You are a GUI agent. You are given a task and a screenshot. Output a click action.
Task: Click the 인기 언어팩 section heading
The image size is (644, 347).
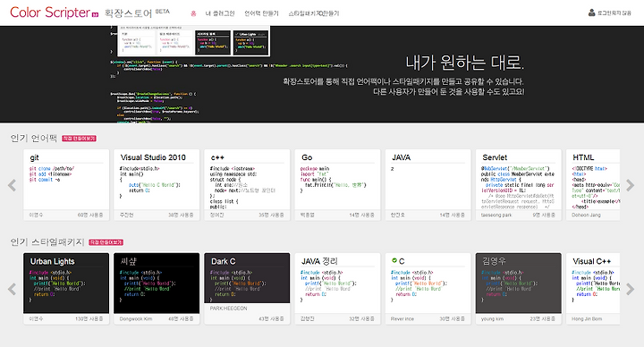34,139
